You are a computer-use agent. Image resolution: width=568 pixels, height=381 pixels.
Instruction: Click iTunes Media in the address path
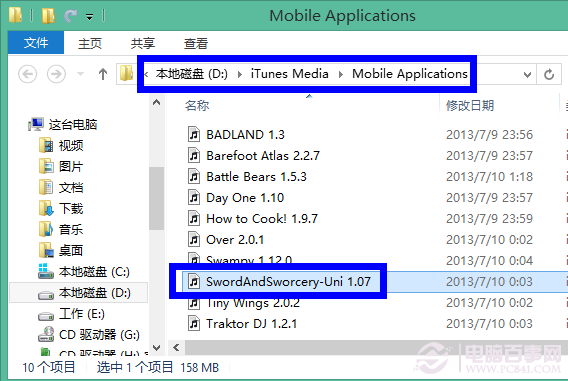(x=289, y=74)
